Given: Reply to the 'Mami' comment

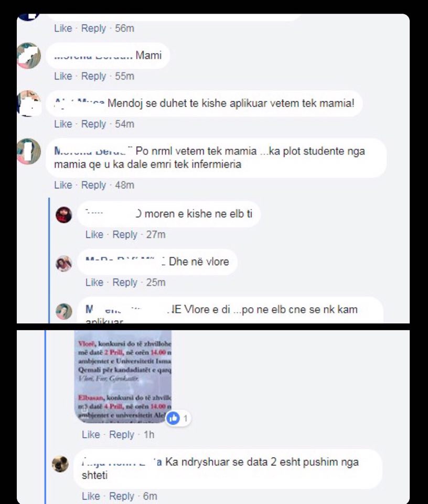Looking at the screenshot, I should (93, 76).
